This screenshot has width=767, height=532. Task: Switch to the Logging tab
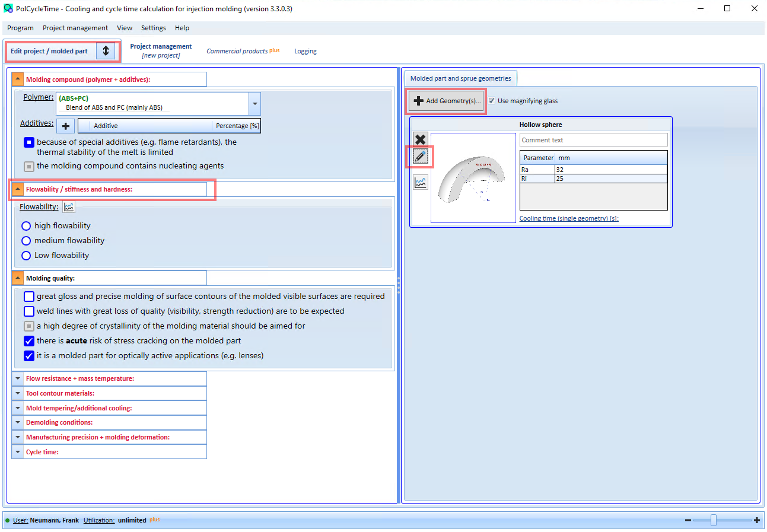[x=305, y=51]
